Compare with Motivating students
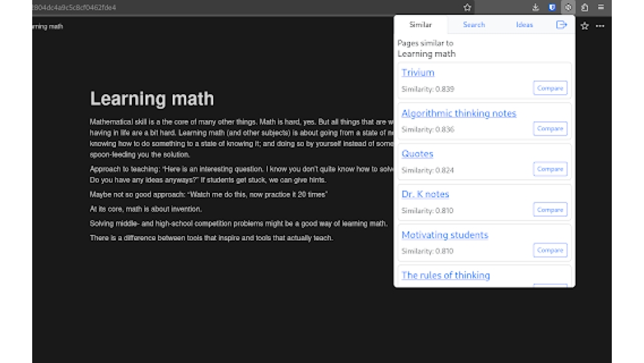This screenshot has height=363, width=644. point(550,250)
